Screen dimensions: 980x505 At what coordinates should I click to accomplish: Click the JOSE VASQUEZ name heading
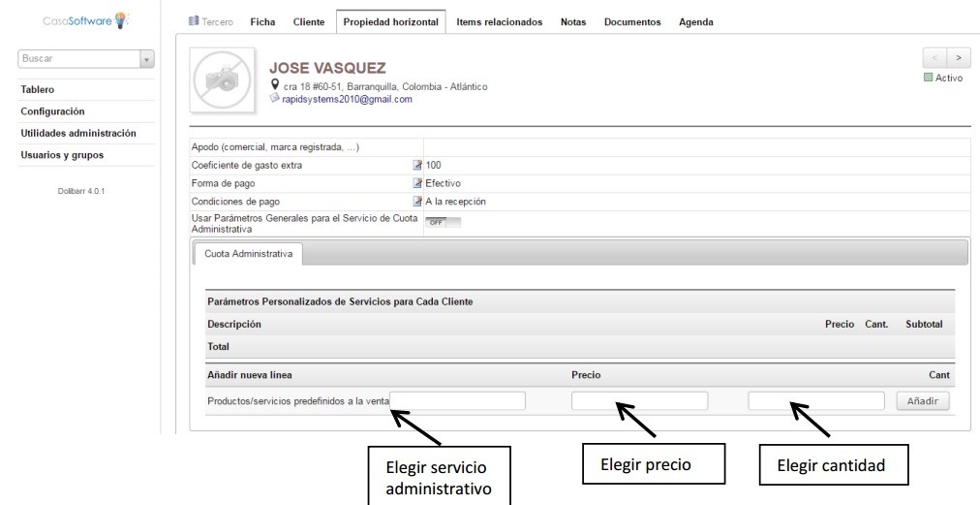pos(327,68)
